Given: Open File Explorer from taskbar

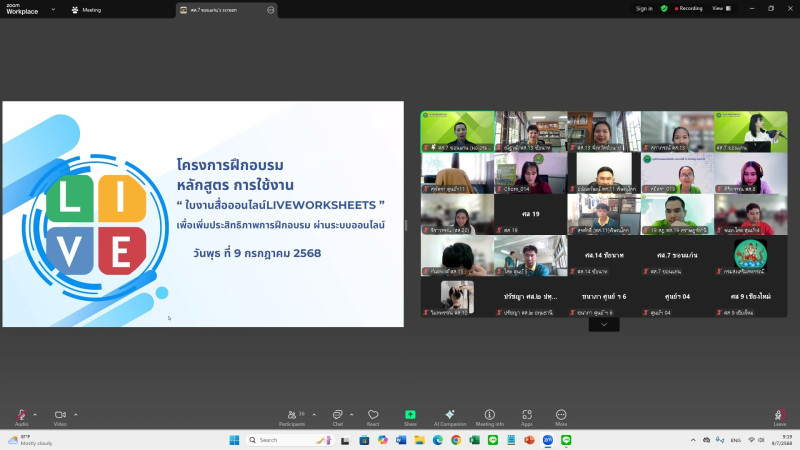Looking at the screenshot, I should (419, 440).
